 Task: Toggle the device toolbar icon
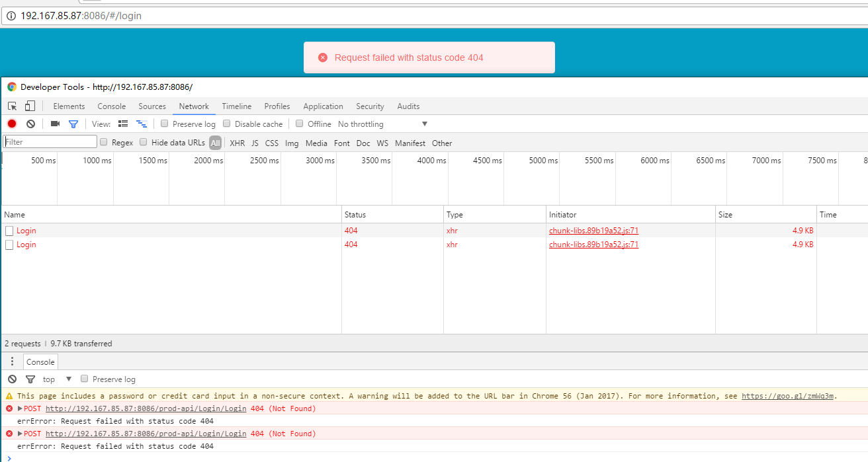pos(30,106)
